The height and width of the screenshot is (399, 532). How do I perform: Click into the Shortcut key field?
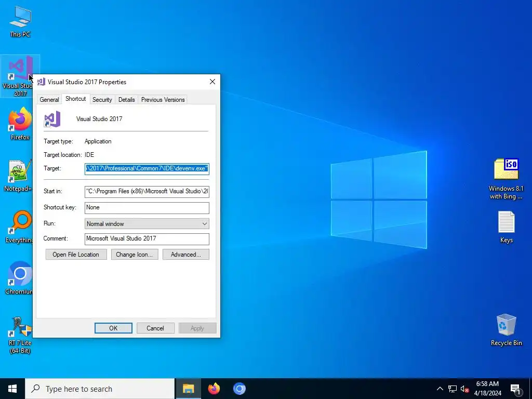(x=147, y=208)
